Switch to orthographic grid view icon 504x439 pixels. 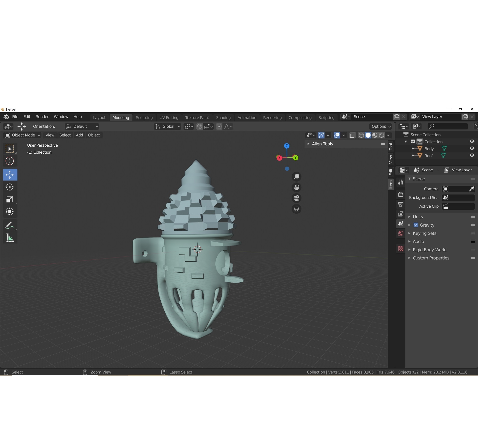point(296,209)
